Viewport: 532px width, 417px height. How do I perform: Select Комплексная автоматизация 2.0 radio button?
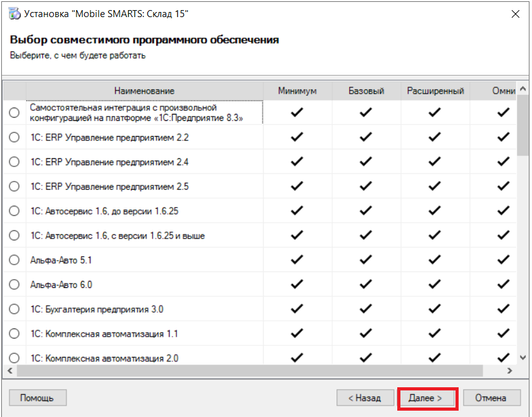coord(15,358)
